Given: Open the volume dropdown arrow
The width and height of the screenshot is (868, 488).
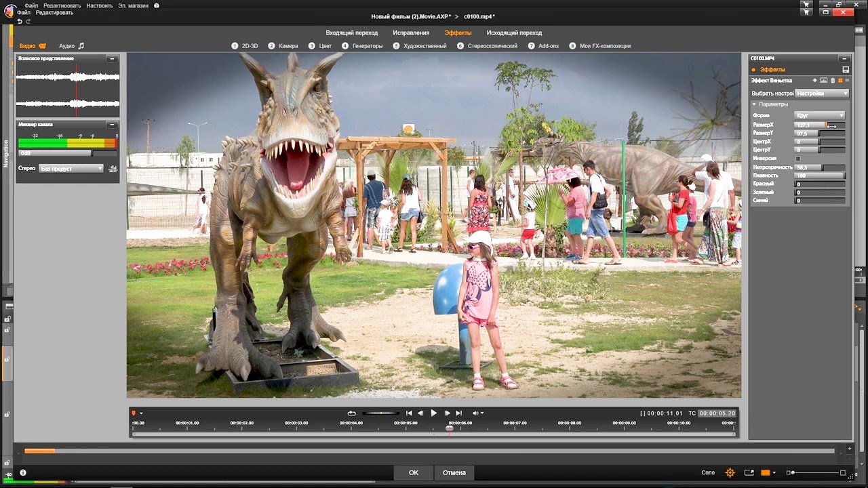Looking at the screenshot, I should point(482,413).
